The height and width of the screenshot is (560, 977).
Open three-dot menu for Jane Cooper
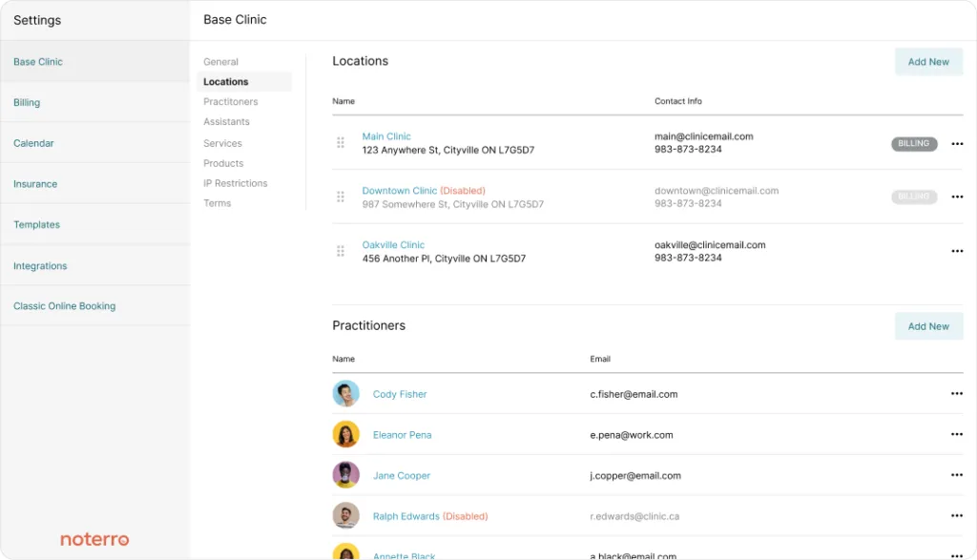[x=957, y=475]
